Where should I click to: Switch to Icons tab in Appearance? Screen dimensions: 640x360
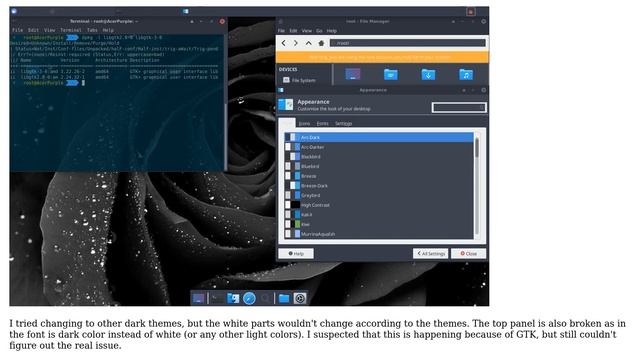[304, 123]
